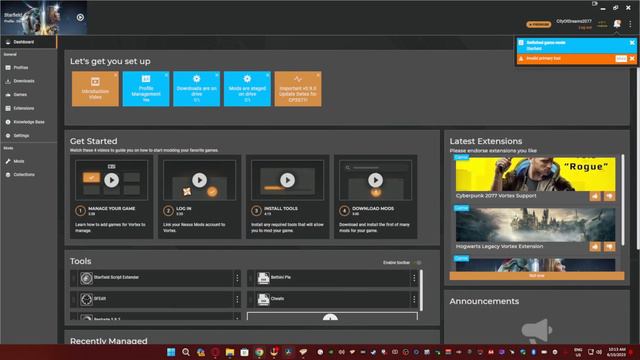The height and width of the screenshot is (360, 640).
Task: Play the Log In tutorial video
Action: [x=200, y=180]
